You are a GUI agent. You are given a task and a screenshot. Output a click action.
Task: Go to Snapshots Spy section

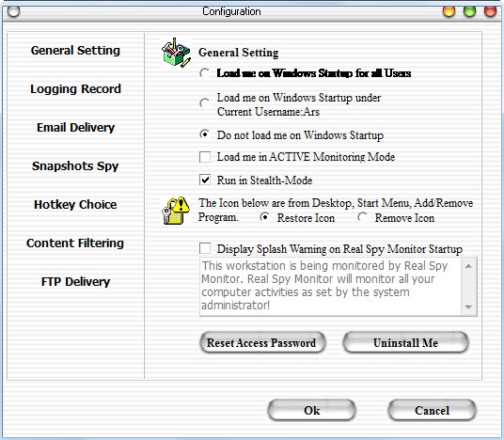pyautogui.click(x=75, y=166)
